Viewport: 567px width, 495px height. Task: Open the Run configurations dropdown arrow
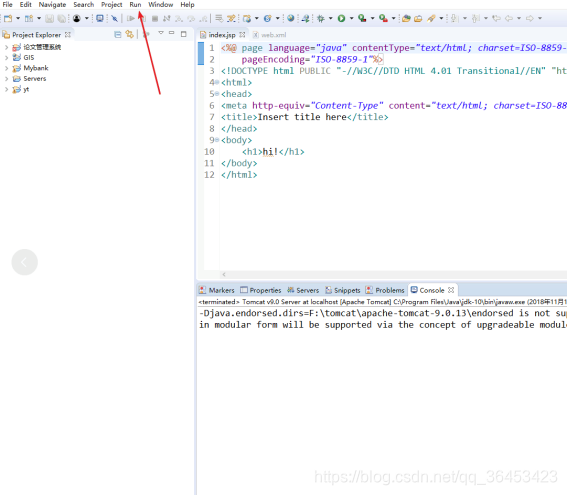[x=351, y=18]
